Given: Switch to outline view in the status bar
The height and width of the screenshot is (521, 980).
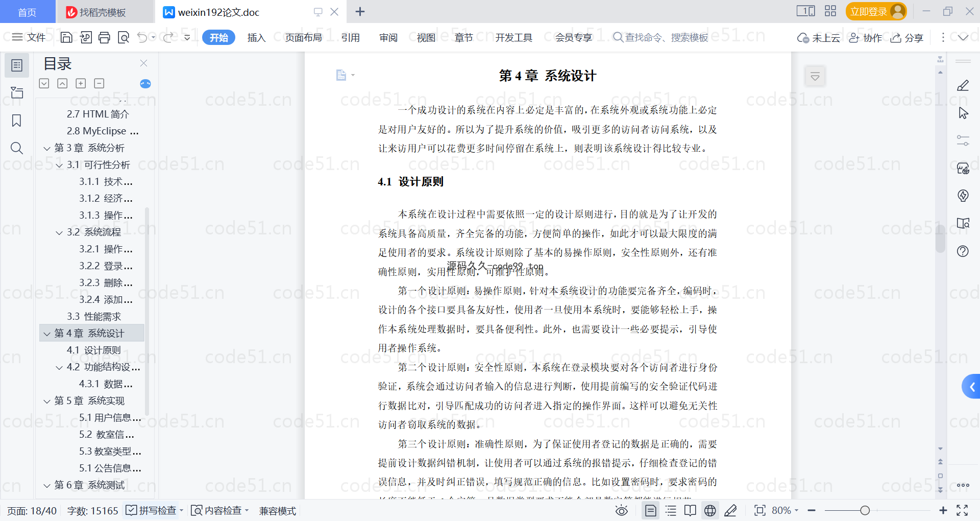Looking at the screenshot, I should (x=671, y=510).
